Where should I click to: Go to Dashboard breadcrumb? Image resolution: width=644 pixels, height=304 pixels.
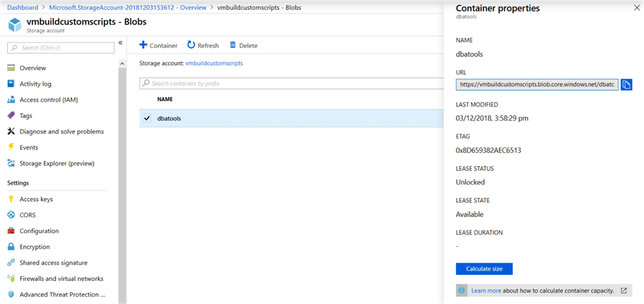click(23, 8)
